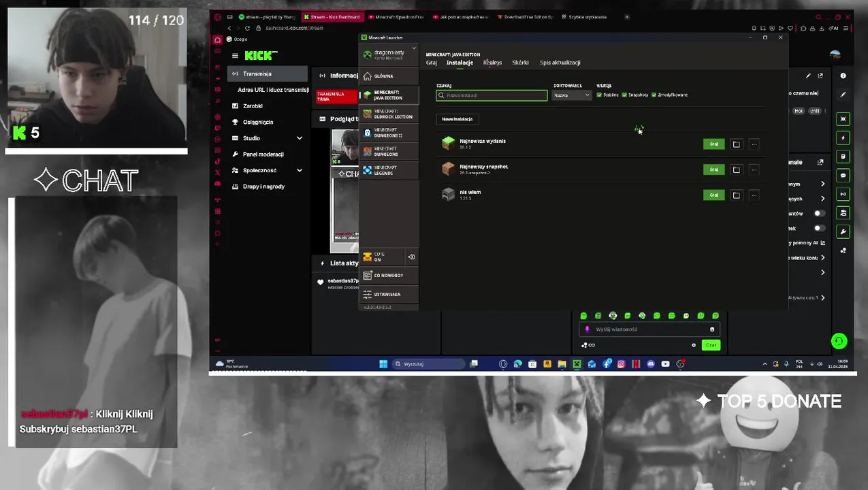The image size is (868, 490).
Task: Uncheck the Zmodyfikowane versions checkbox
Action: (654, 95)
